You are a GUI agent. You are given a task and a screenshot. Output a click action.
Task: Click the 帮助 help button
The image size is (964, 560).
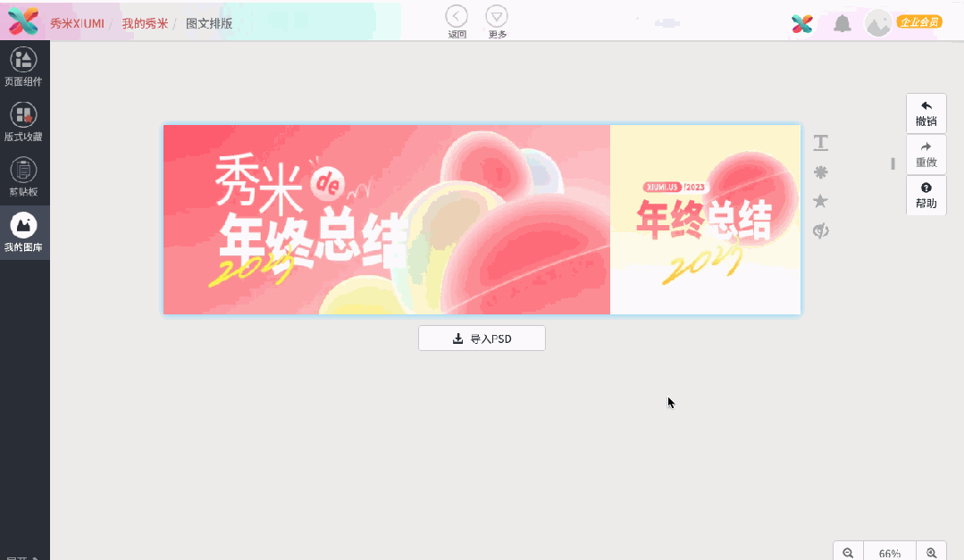(x=926, y=196)
